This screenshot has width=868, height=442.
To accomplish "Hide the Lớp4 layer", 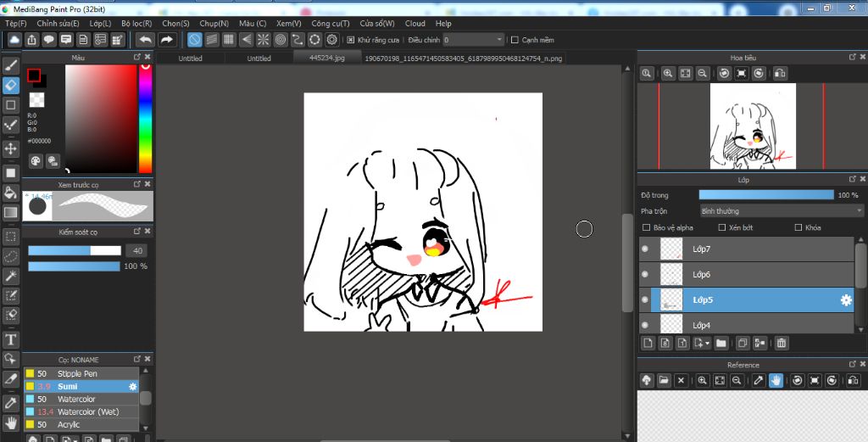I will pos(645,325).
